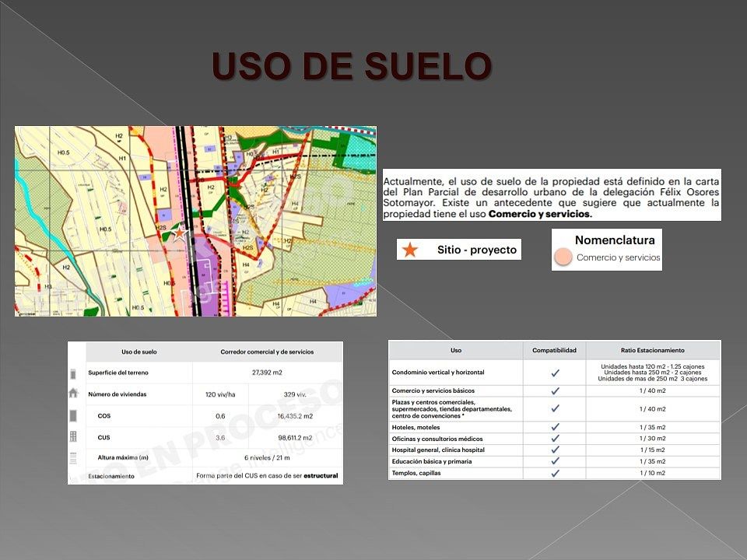Click the paragraph about Plan Parcial de desarrollo urbano
747x560 pixels.
pyautogui.click(x=551, y=194)
